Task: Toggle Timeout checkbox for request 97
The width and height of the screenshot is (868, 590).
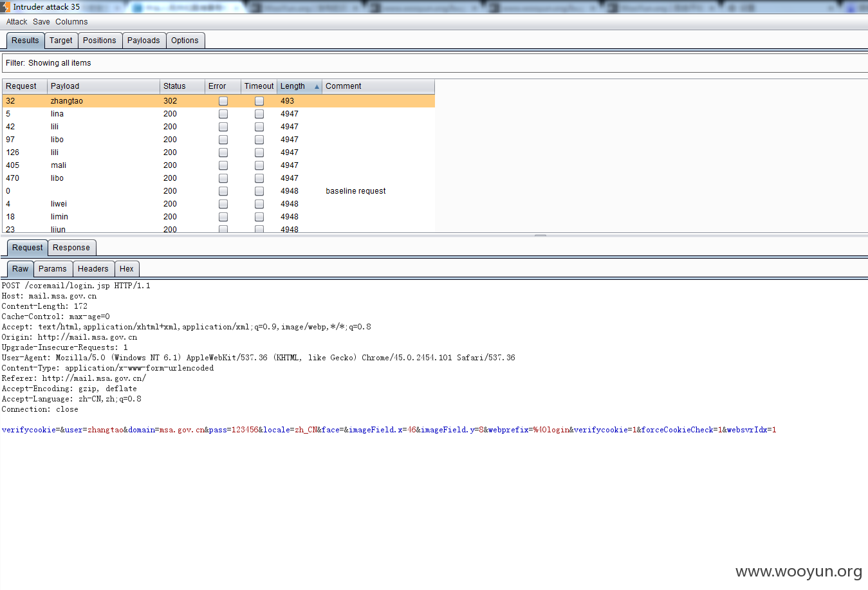Action: click(x=259, y=140)
